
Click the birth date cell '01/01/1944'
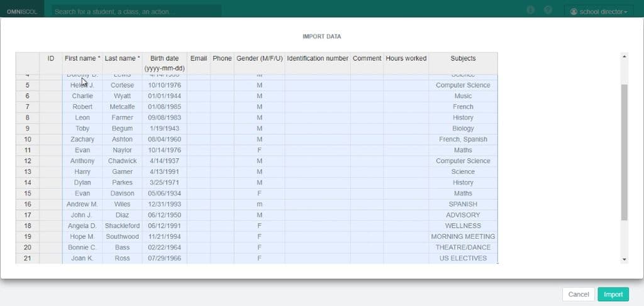tap(164, 96)
